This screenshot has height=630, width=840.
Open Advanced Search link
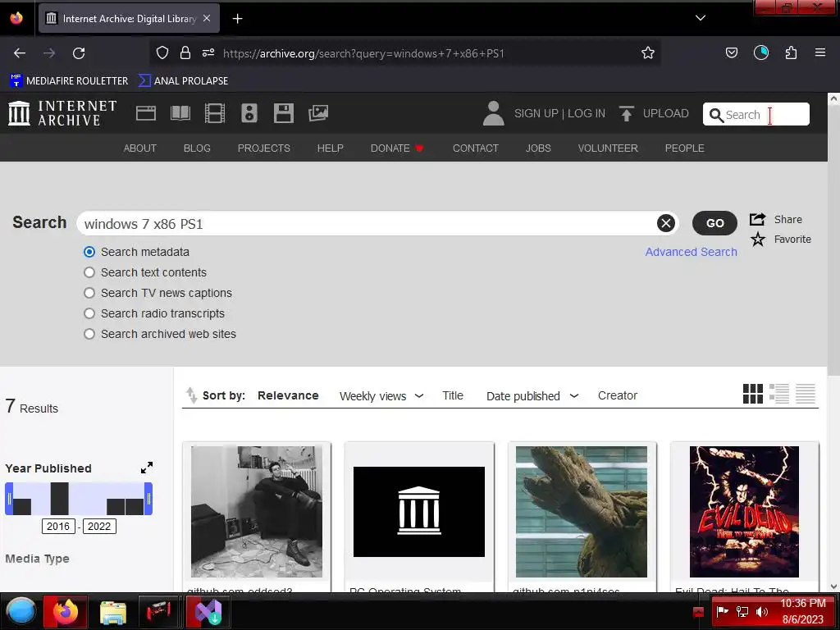(x=691, y=252)
